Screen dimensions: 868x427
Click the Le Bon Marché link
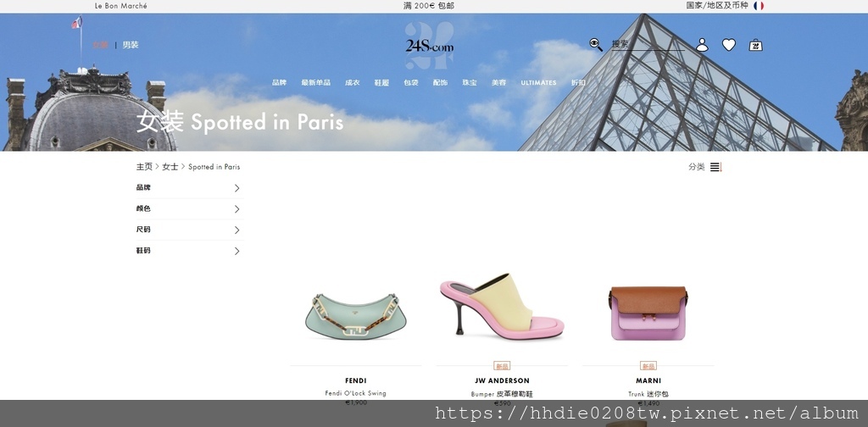pos(120,6)
